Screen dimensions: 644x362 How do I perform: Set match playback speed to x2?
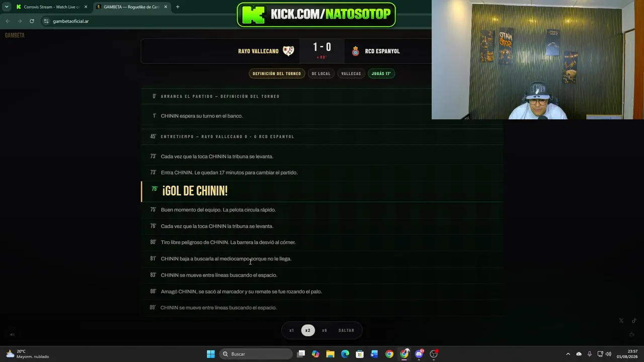(x=308, y=330)
